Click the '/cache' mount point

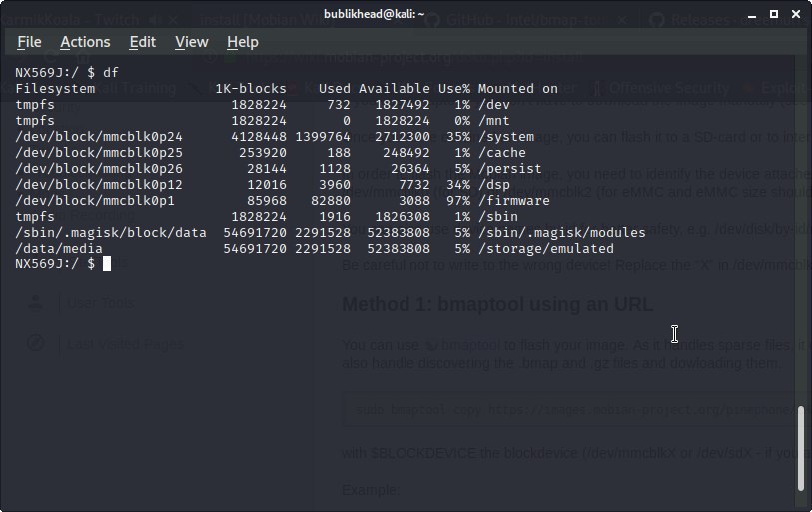point(502,153)
